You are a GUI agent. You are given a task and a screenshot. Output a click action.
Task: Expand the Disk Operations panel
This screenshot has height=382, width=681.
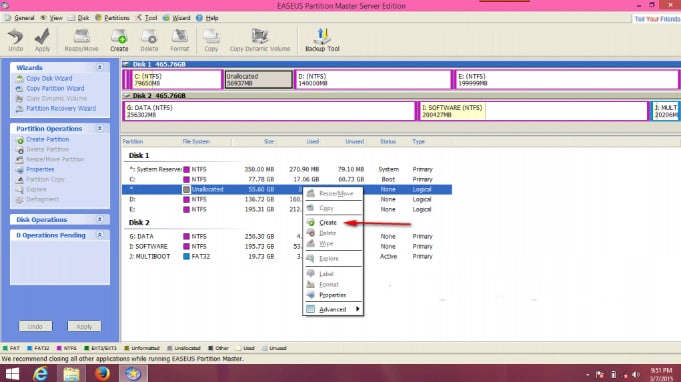click(x=99, y=219)
